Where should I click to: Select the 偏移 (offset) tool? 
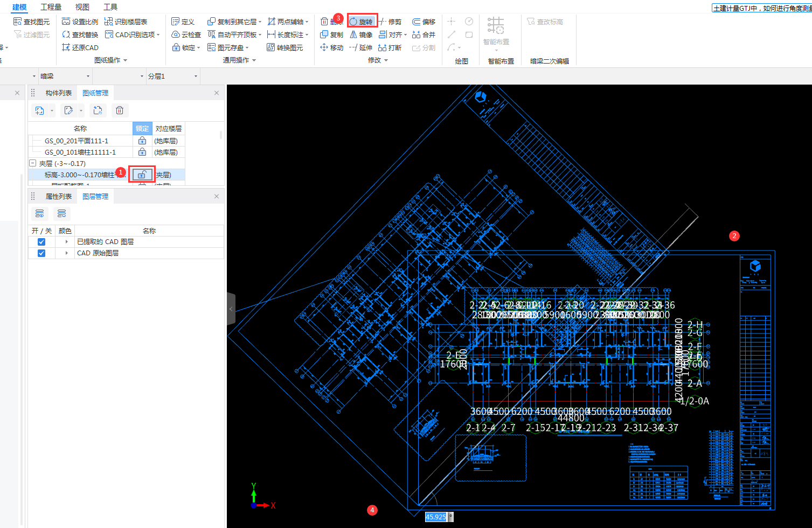pos(424,22)
